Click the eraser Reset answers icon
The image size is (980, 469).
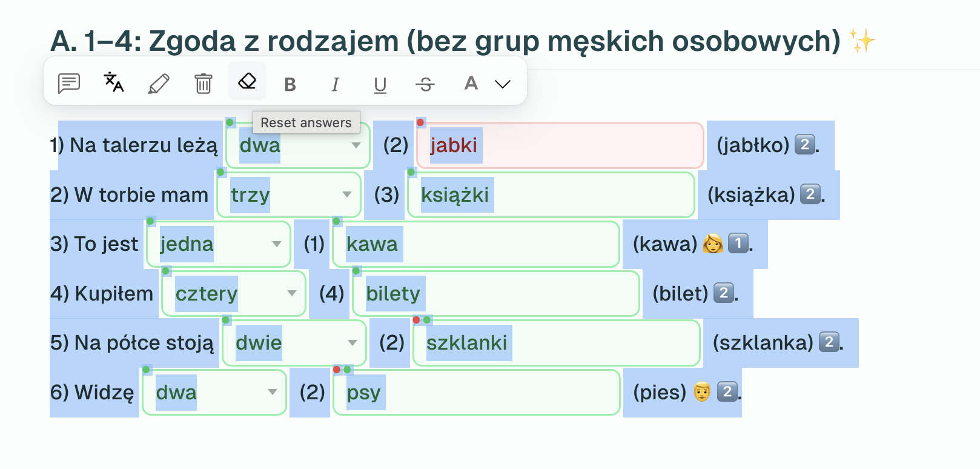point(247,81)
